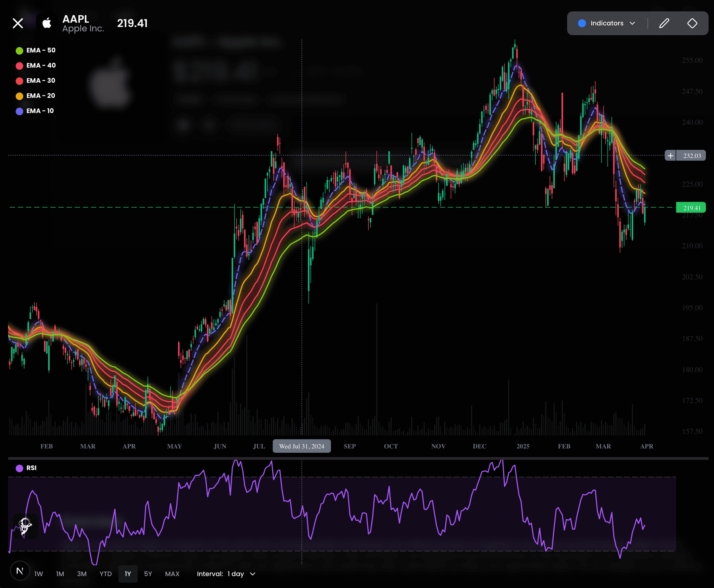Switch to the 5Y time range
Image resolution: width=714 pixels, height=588 pixels.
(148, 574)
